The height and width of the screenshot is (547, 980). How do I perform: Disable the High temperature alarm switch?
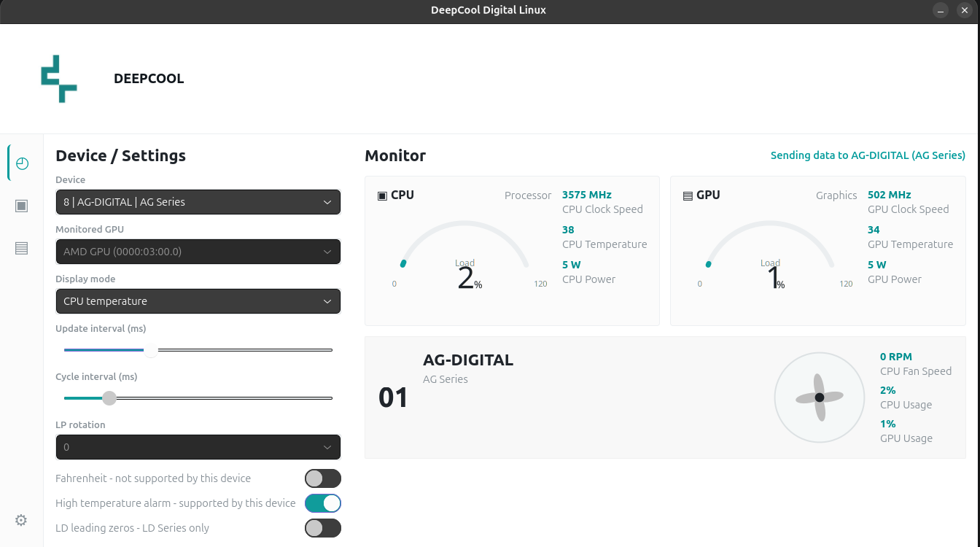point(323,503)
